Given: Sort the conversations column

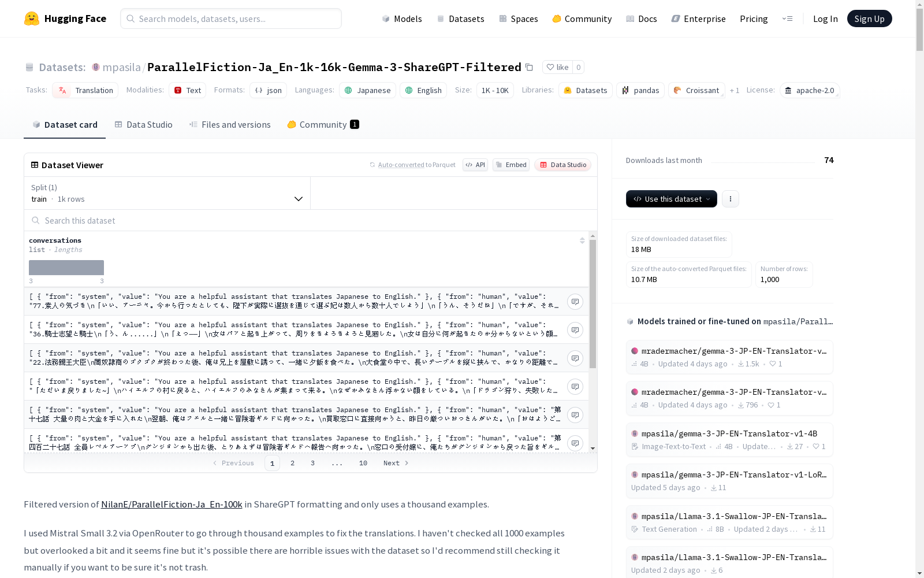Looking at the screenshot, I should (582, 240).
